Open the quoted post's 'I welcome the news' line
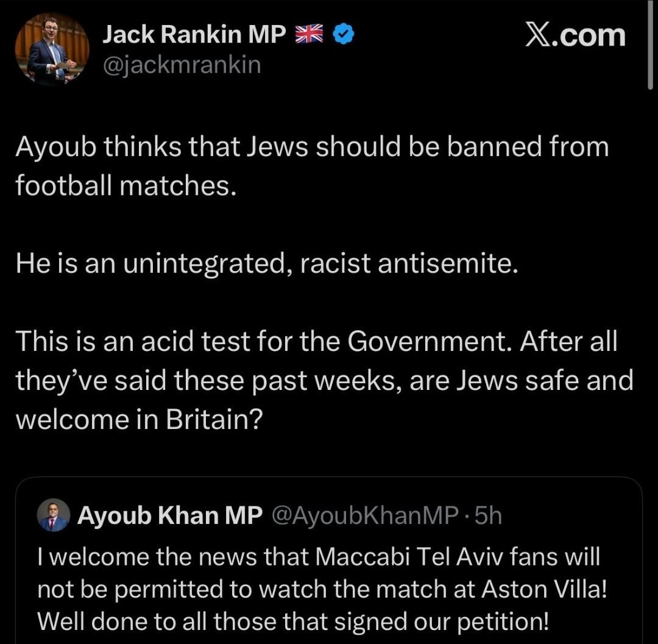658x644 pixels. coord(319,556)
